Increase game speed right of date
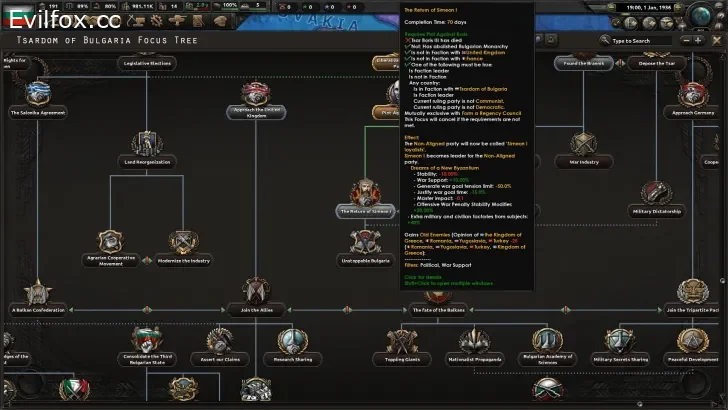728x410 pixels. (x=679, y=7)
